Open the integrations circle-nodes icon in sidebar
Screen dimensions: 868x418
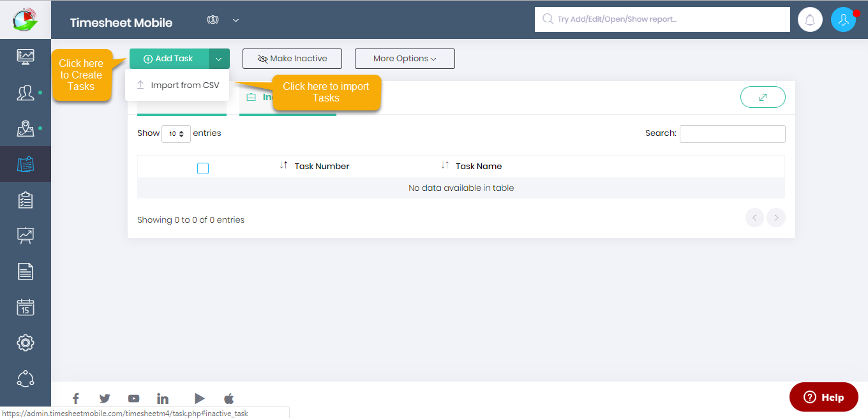click(26, 378)
